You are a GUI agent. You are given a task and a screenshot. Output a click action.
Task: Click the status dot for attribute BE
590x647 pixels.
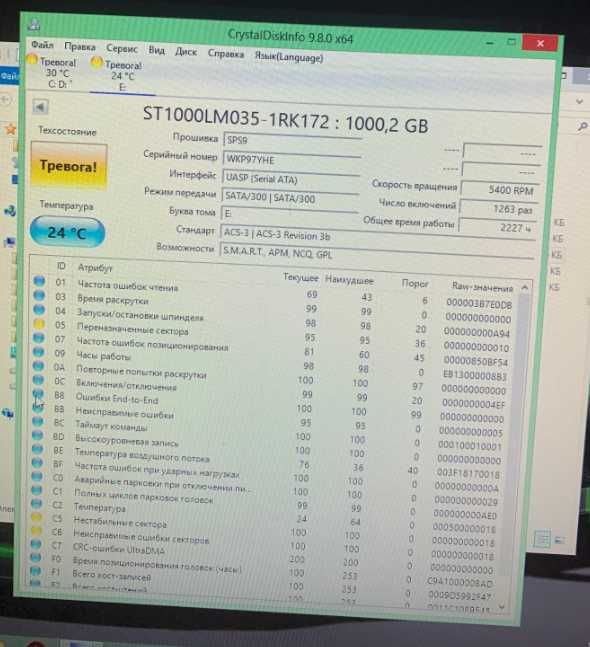[37, 449]
